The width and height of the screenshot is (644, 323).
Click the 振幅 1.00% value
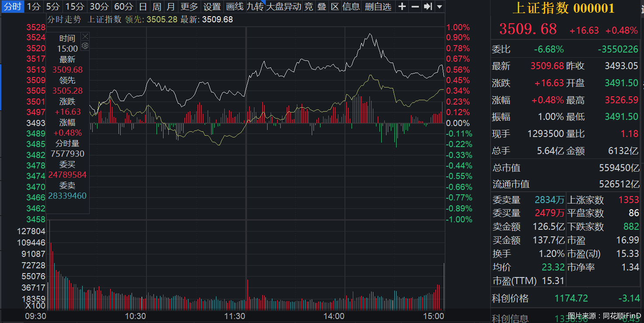[551, 117]
